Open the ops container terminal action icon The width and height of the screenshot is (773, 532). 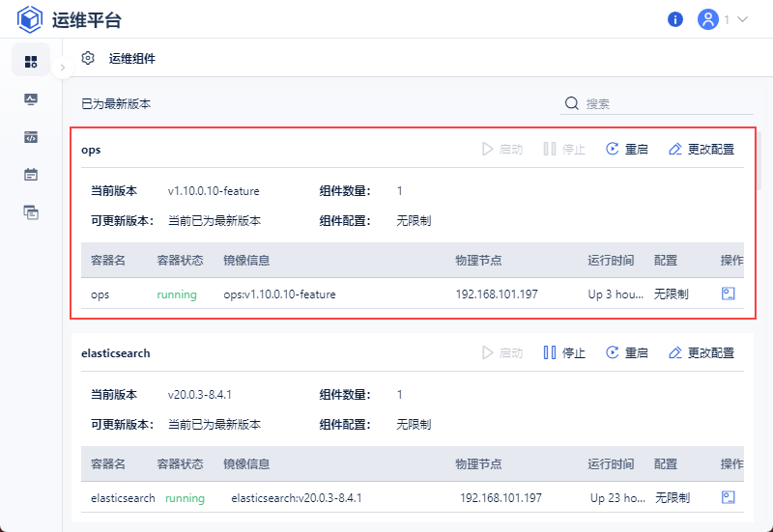[729, 294]
